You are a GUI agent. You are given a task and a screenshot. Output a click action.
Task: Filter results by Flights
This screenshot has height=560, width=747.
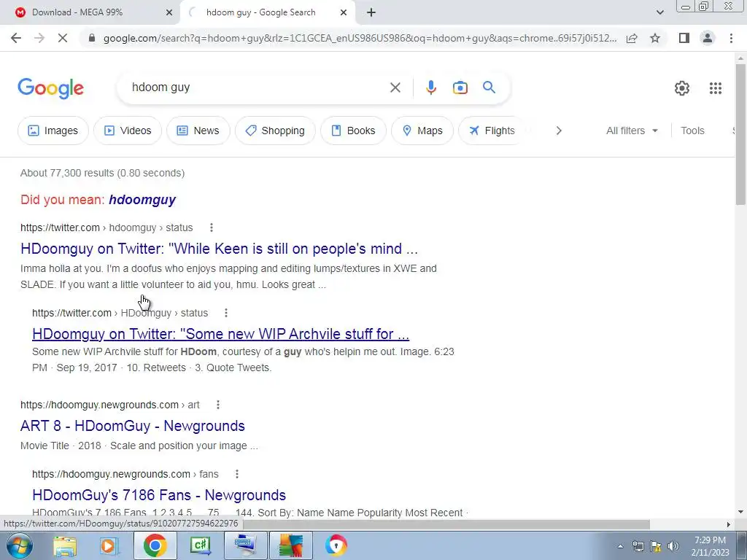[x=491, y=131]
